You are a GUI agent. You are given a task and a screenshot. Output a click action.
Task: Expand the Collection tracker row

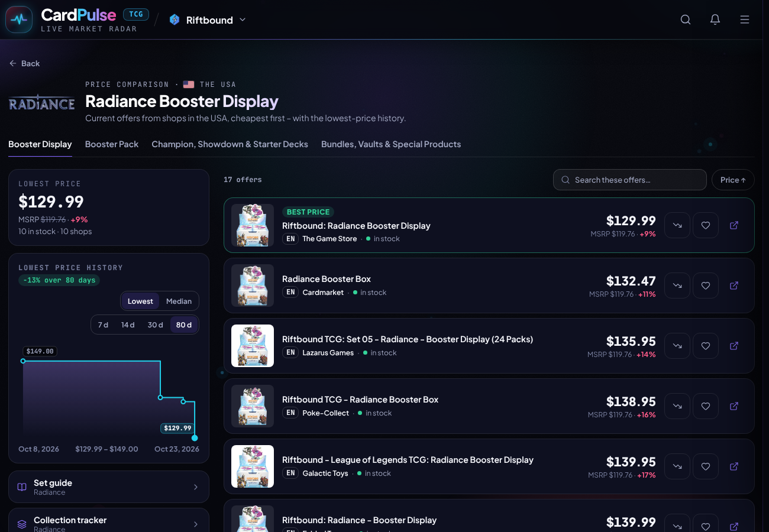(109, 521)
